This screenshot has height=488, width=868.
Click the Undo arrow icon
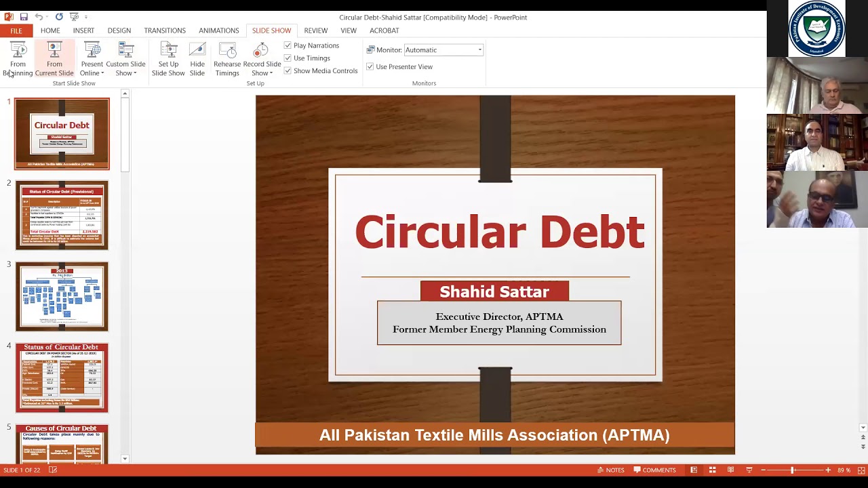tap(39, 17)
